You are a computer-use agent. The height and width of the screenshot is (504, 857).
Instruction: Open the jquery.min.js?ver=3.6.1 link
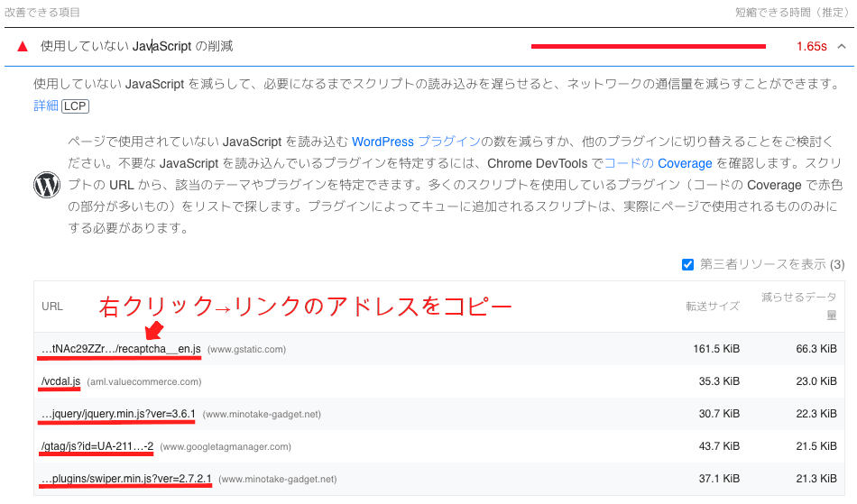[118, 414]
